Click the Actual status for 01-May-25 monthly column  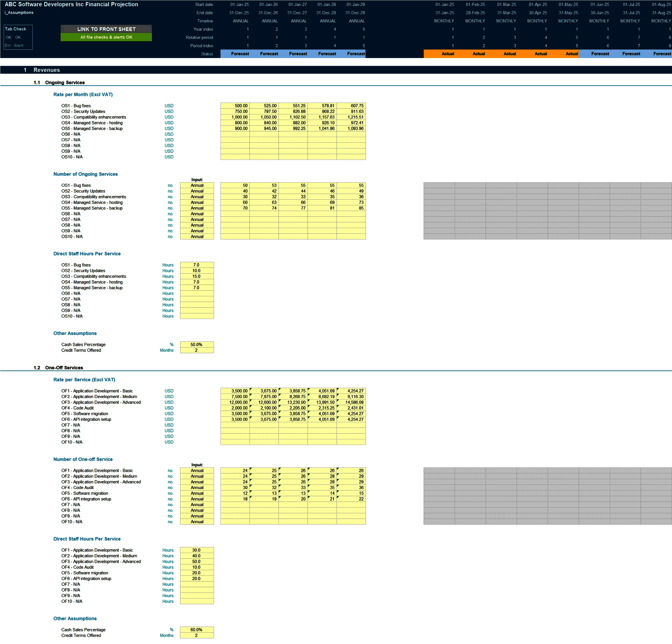click(x=563, y=54)
